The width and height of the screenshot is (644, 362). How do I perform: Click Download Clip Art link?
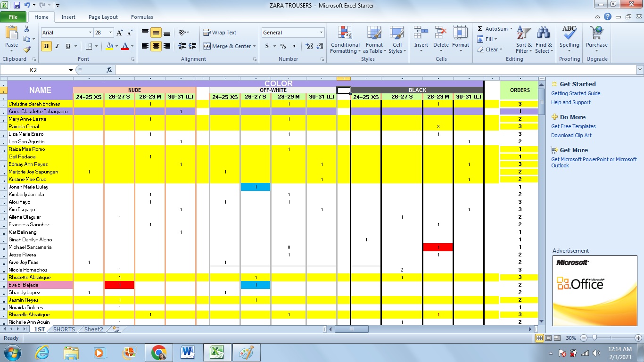point(571,135)
